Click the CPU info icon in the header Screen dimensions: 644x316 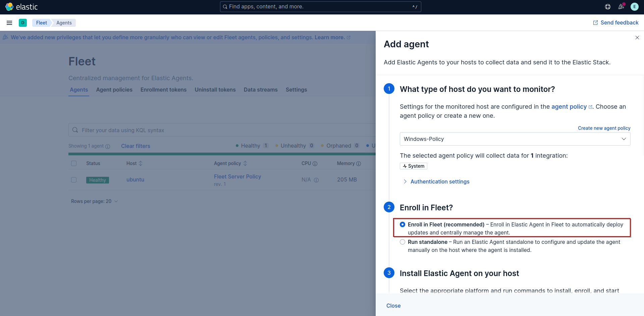pyautogui.click(x=315, y=164)
